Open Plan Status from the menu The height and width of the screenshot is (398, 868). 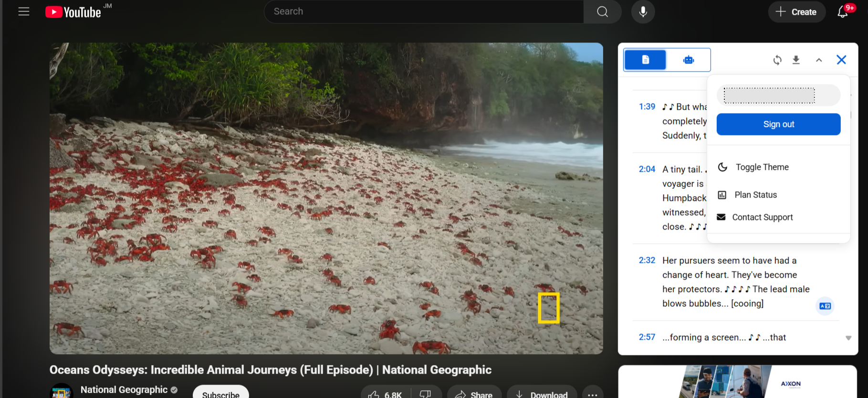click(x=755, y=195)
